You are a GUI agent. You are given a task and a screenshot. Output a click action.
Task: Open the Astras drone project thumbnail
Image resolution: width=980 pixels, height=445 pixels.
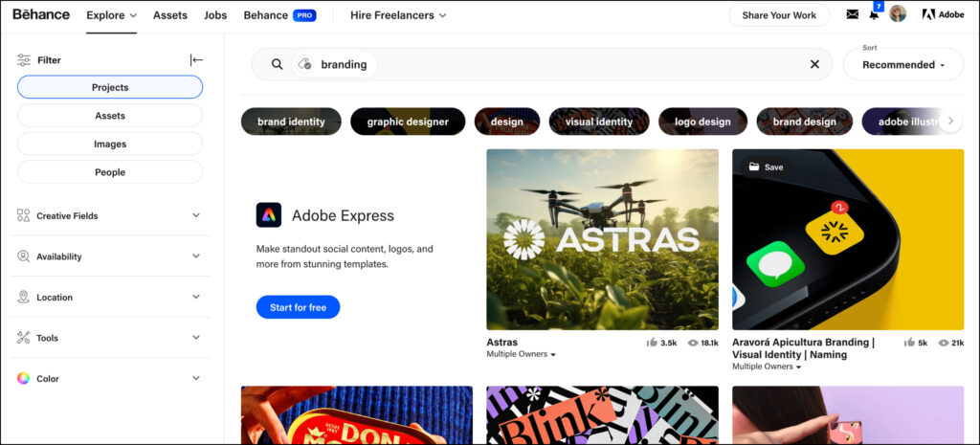pyautogui.click(x=603, y=239)
